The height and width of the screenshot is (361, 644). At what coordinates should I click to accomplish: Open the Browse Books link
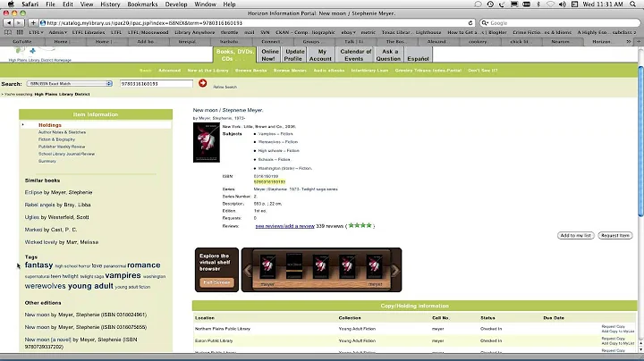pos(251,71)
